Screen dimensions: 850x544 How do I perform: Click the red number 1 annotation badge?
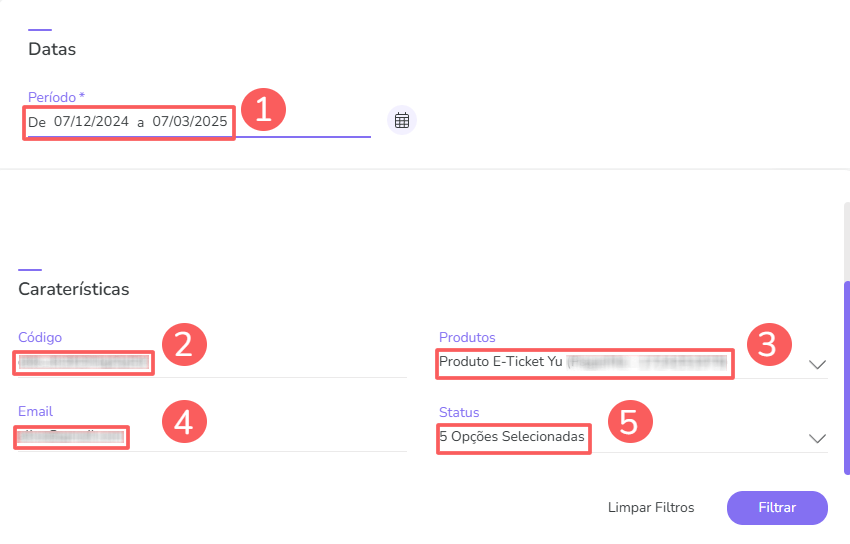tap(263, 109)
